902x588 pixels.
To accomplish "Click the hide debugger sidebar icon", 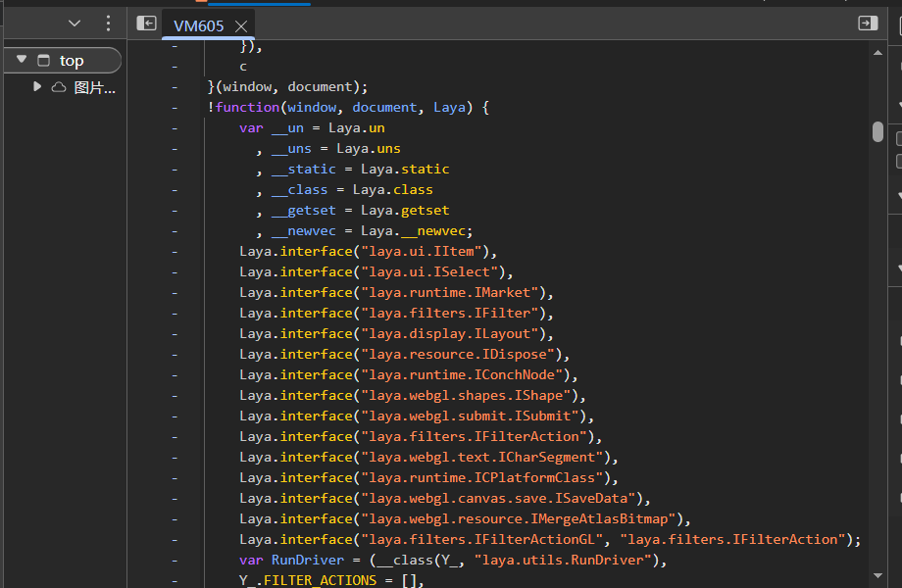I will [868, 24].
